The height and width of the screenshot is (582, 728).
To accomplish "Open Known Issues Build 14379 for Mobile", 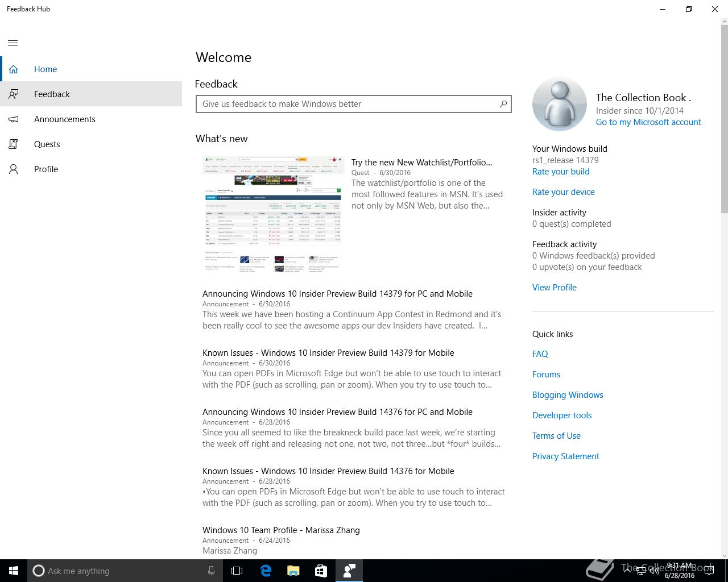I will click(x=328, y=353).
